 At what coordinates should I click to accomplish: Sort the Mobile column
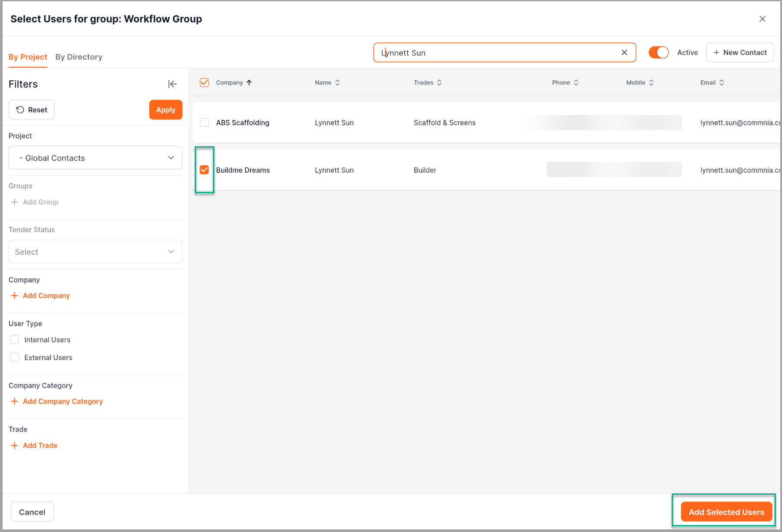651,82
